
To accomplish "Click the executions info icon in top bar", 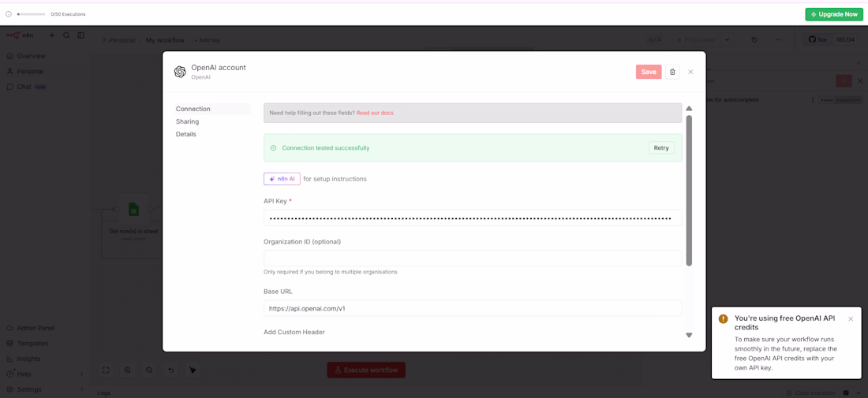I will (9, 14).
